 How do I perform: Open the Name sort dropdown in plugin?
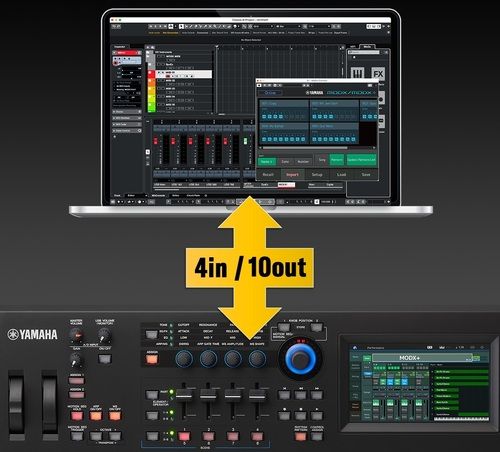pyautogui.click(x=267, y=161)
